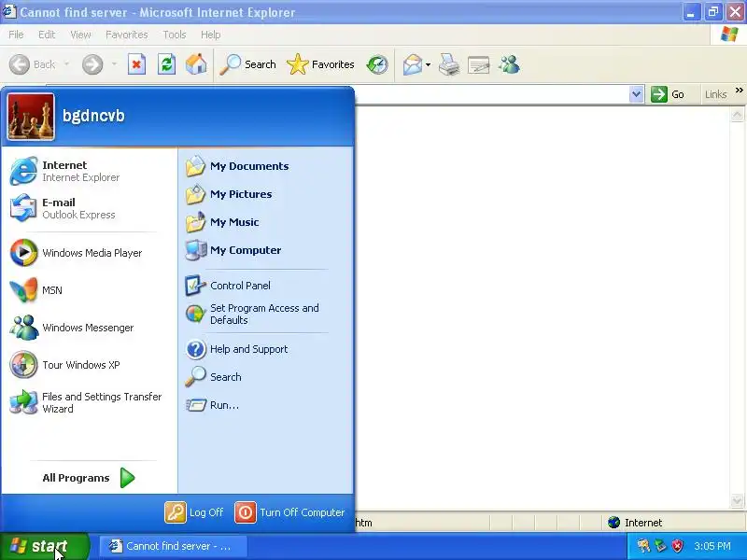The height and width of the screenshot is (560, 747).
Task: Launch Files and Settings Transfer Wizard
Action: [x=89, y=402]
